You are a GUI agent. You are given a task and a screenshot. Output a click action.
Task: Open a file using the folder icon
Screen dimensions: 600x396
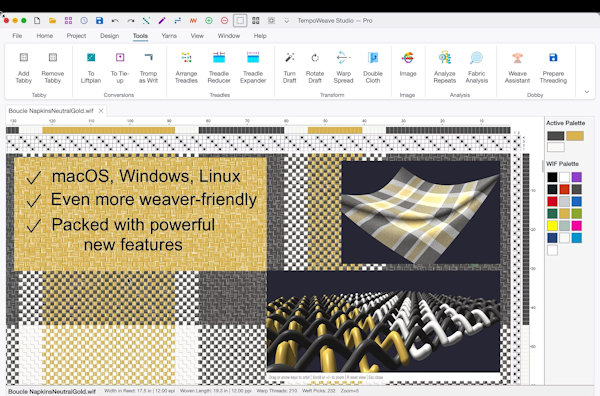[52, 21]
